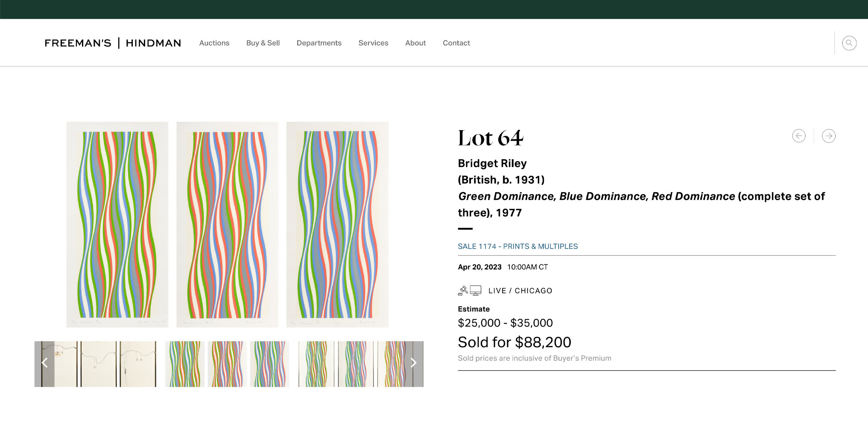868x427 pixels.
Task: Click the monitor live bidding icon
Action: click(476, 290)
